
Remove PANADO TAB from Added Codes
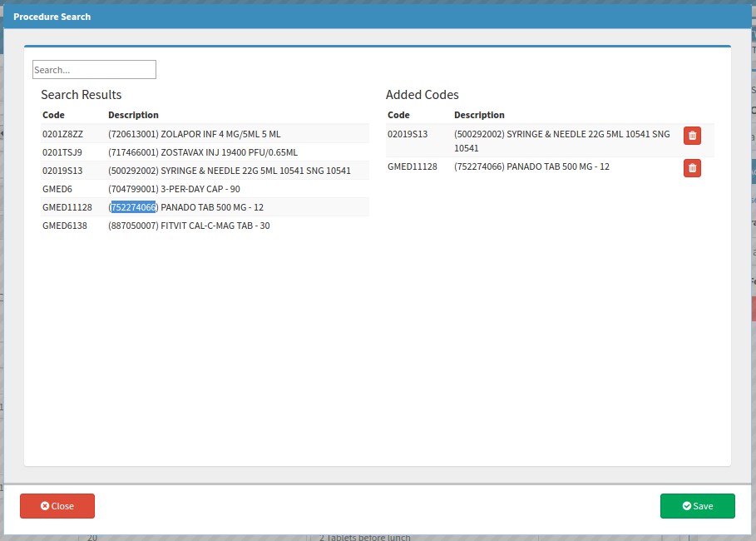pos(692,168)
